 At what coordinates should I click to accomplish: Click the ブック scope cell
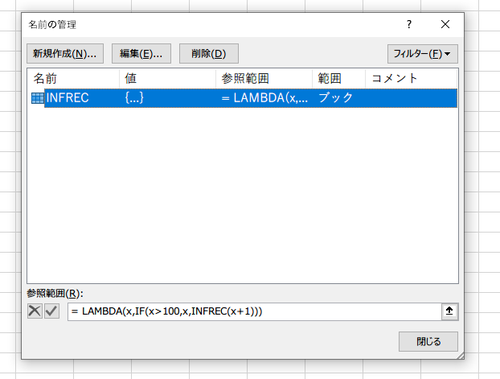[x=335, y=98]
